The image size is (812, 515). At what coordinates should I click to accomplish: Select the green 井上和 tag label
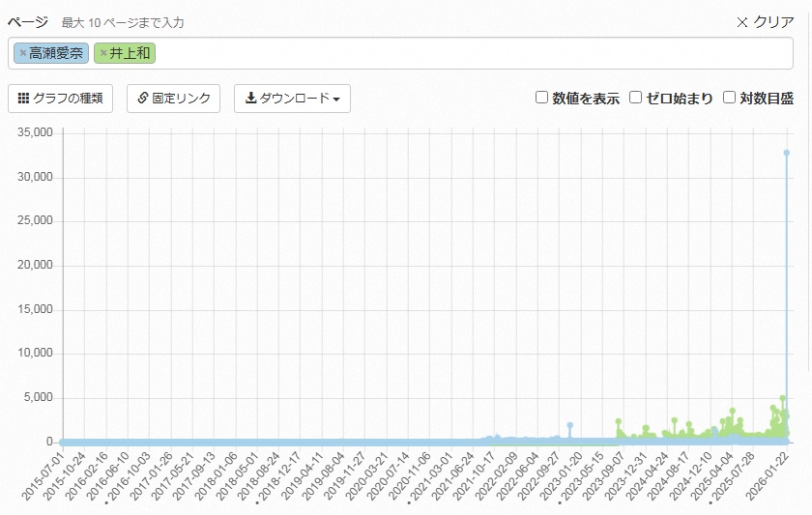pyautogui.click(x=130, y=53)
